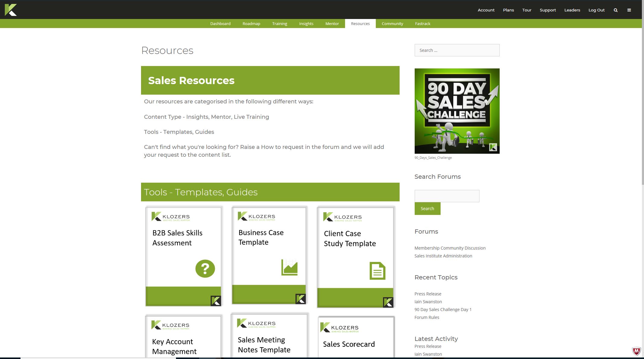Click the chart icon on Business Case Template
The image size is (644, 359).
click(289, 267)
